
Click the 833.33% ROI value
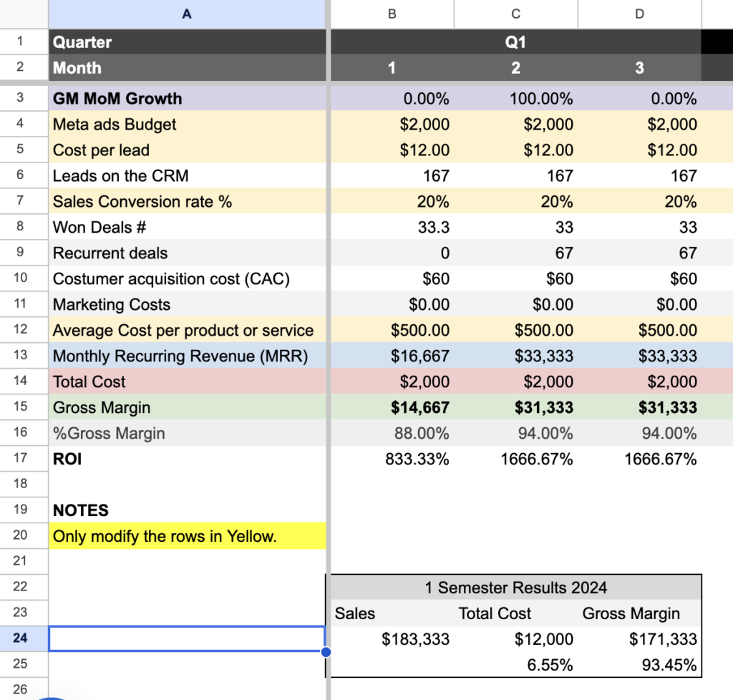[392, 458]
